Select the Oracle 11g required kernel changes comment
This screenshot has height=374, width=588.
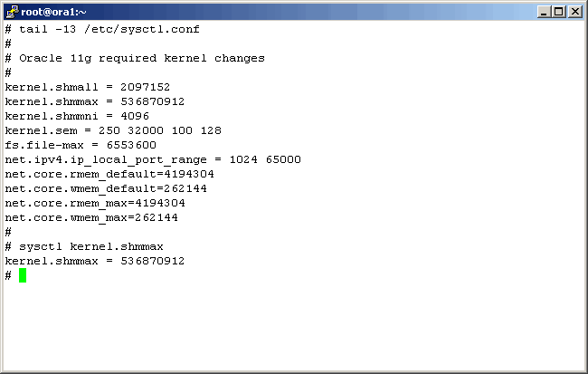141,58
